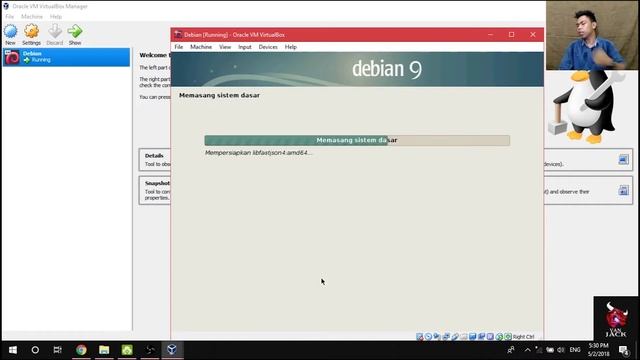Switch to VirtualBox via taskbar icon
640x360 pixels.
point(172,350)
